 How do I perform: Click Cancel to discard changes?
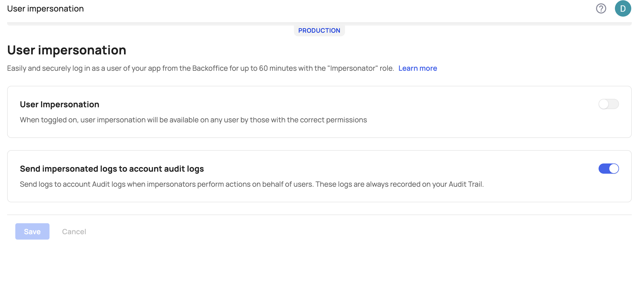pyautogui.click(x=74, y=232)
